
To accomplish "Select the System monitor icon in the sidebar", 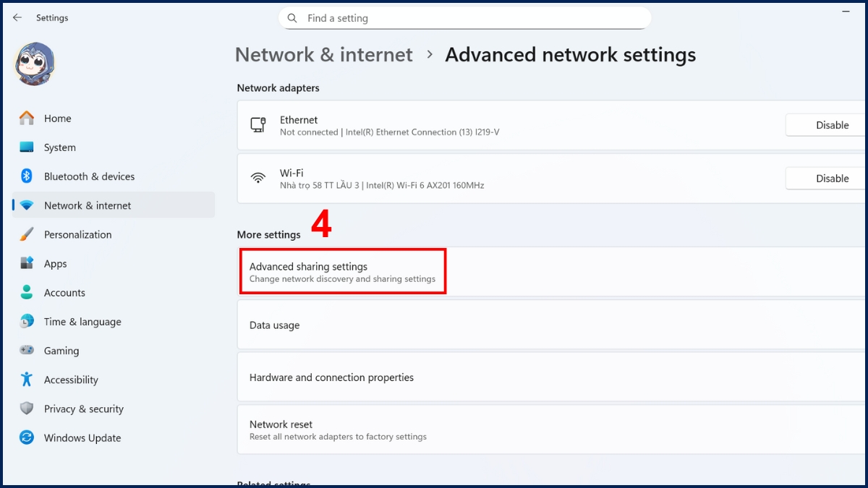I will pyautogui.click(x=27, y=147).
